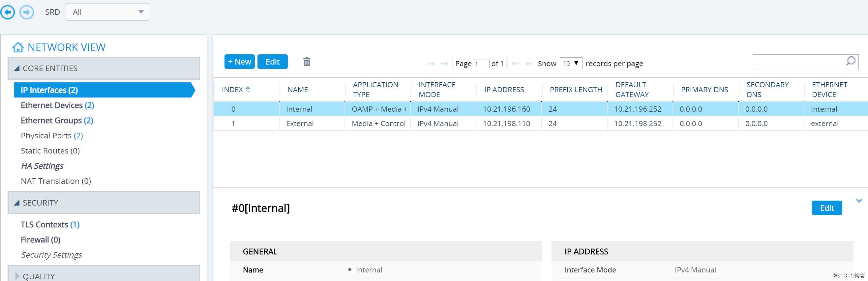This screenshot has width=868, height=281.
Task: Open Ethernet Groups (2)
Action: click(x=57, y=121)
